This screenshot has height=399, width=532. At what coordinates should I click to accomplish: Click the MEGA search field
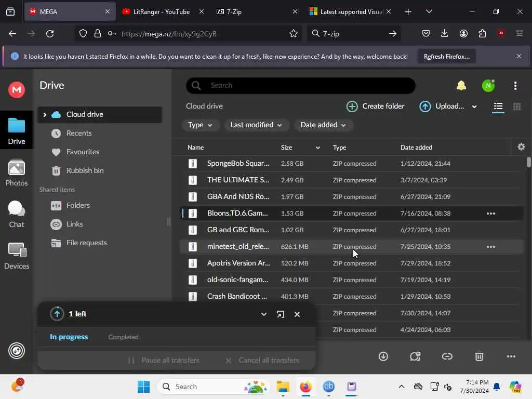point(301,86)
